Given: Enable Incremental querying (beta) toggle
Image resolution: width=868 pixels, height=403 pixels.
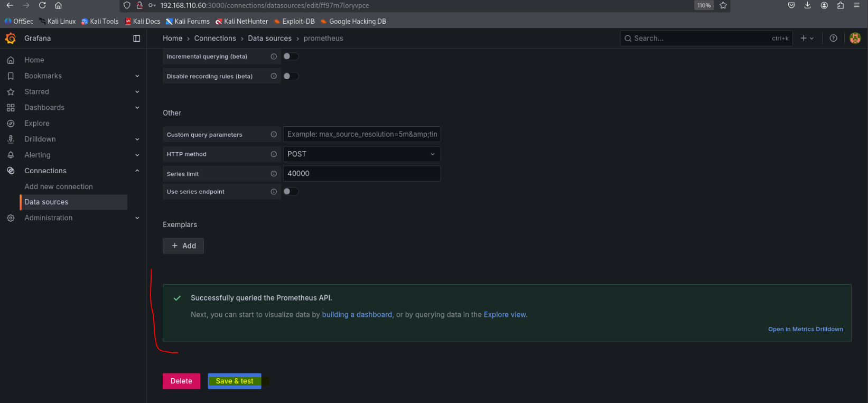Looking at the screenshot, I should (291, 57).
